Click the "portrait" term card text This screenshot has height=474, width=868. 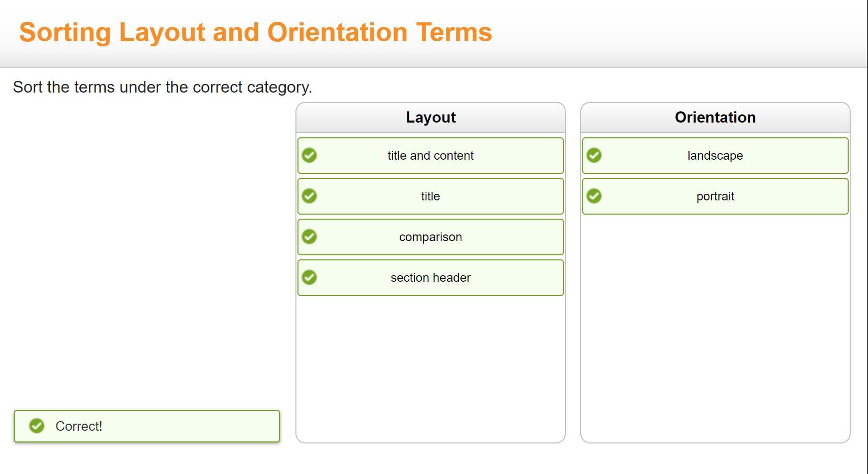(x=715, y=196)
